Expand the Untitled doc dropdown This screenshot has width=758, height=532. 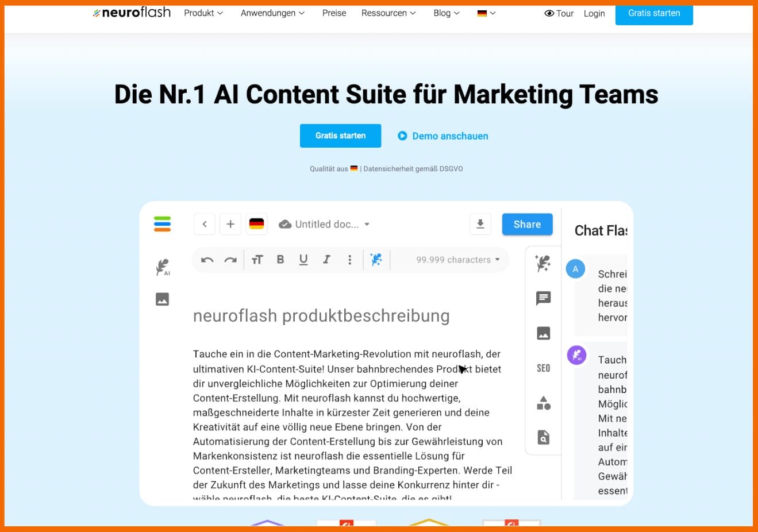pyautogui.click(x=367, y=225)
